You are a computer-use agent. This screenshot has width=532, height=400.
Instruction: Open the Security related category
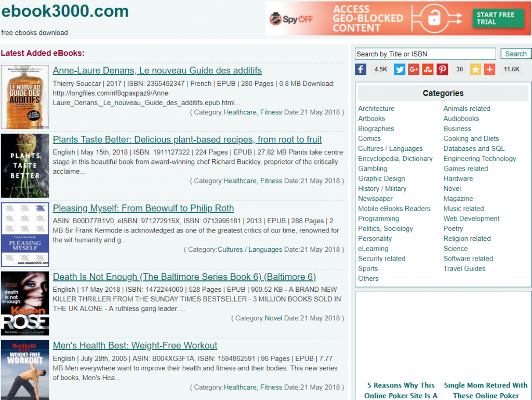(x=382, y=259)
